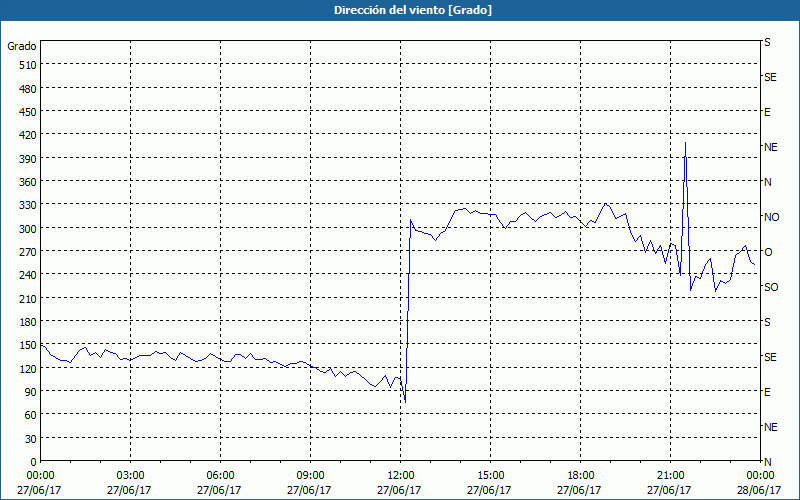Click the N compass label beside 360 gridline
Viewport: 800px width, 500px height.
coord(767,182)
